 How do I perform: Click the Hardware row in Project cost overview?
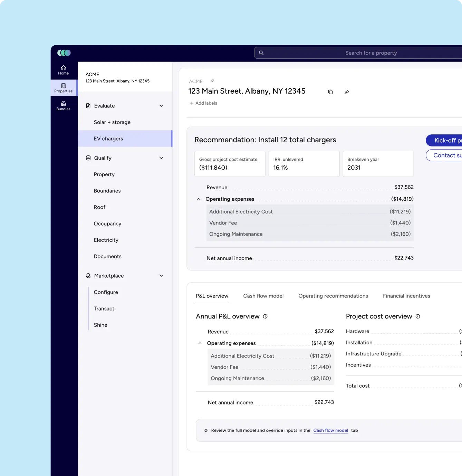[x=404, y=331]
